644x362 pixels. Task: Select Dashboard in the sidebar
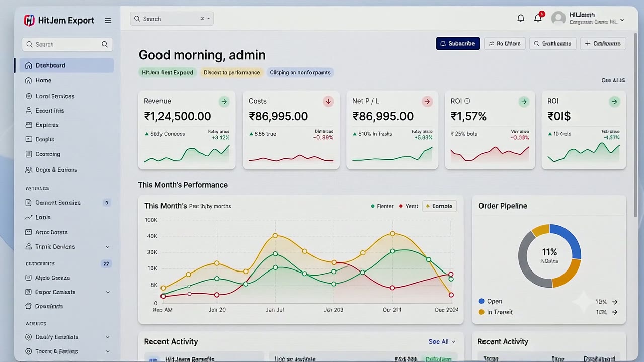pyautogui.click(x=66, y=65)
